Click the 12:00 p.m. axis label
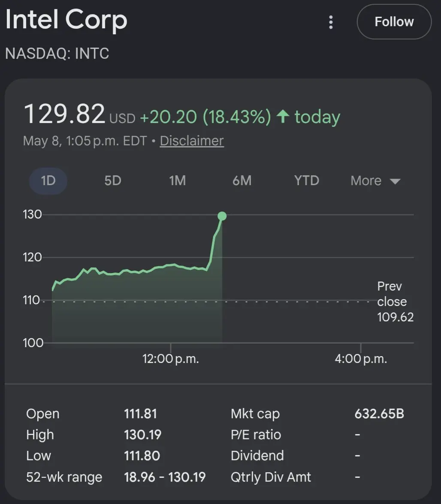 [170, 359]
